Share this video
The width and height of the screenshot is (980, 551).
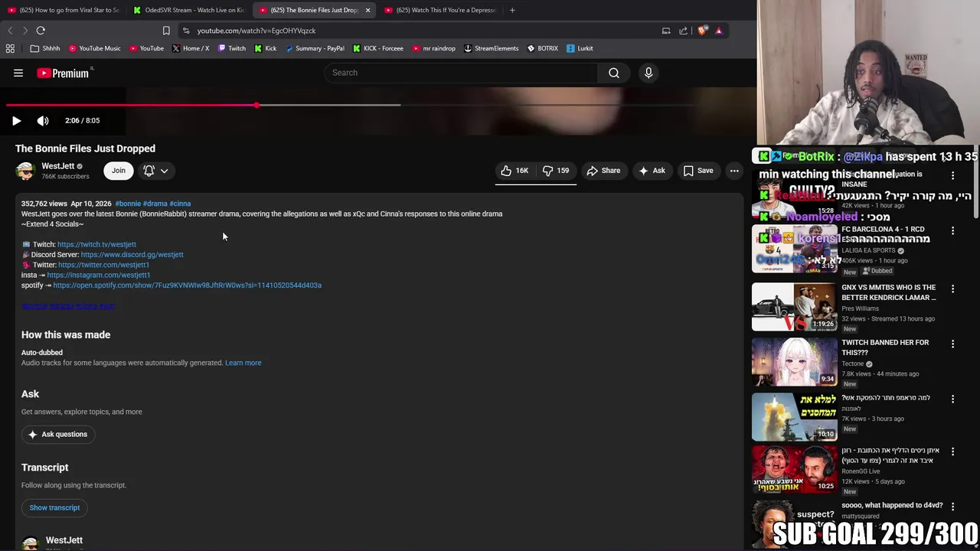click(603, 171)
